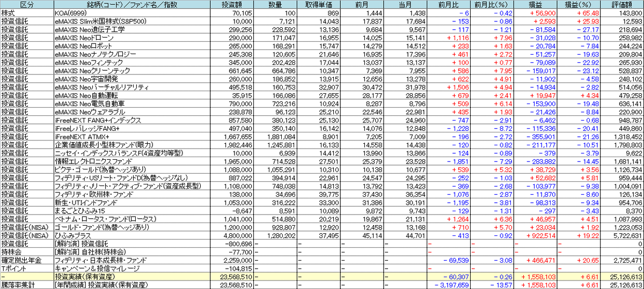
Task: Click the 株式 category cell
Action: click(x=27, y=12)
